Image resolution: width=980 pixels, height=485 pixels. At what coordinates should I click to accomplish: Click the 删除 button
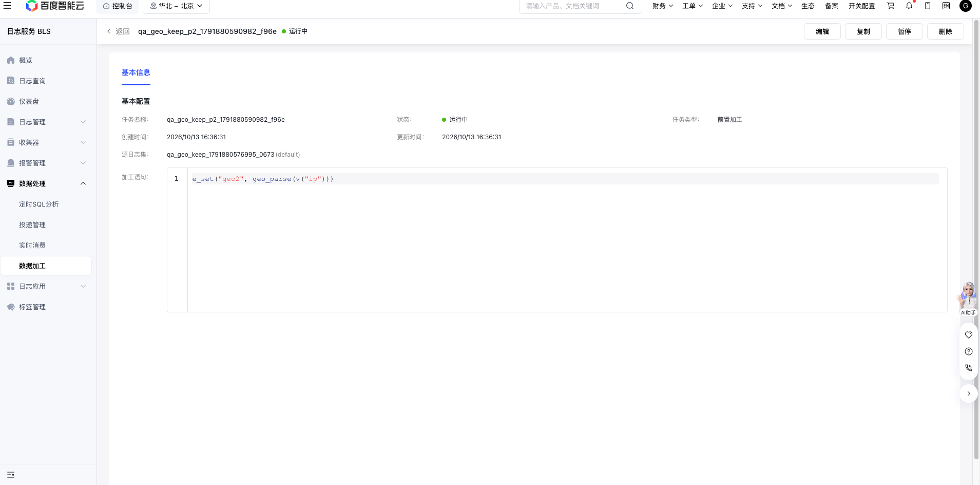coord(946,31)
